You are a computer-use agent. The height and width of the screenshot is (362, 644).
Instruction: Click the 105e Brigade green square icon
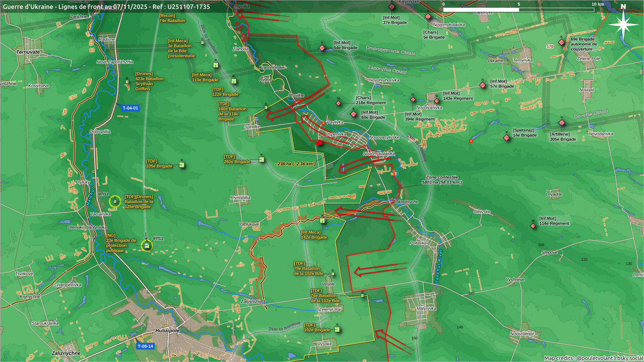[181, 165]
